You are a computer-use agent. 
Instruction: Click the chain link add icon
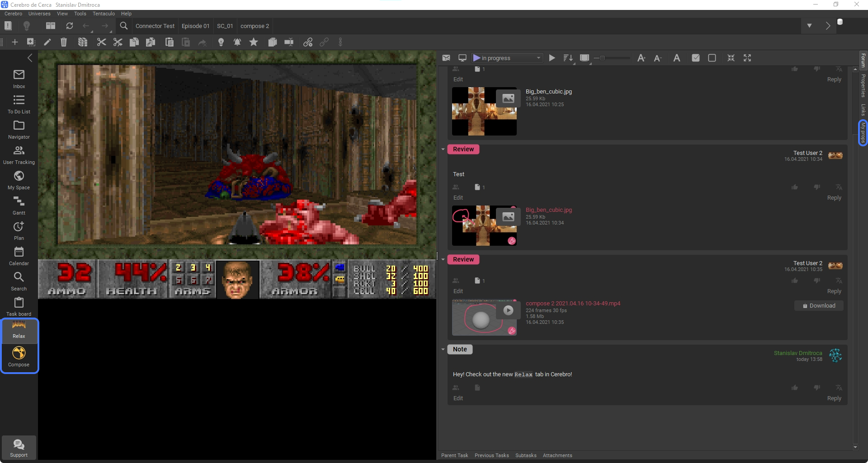(308, 42)
